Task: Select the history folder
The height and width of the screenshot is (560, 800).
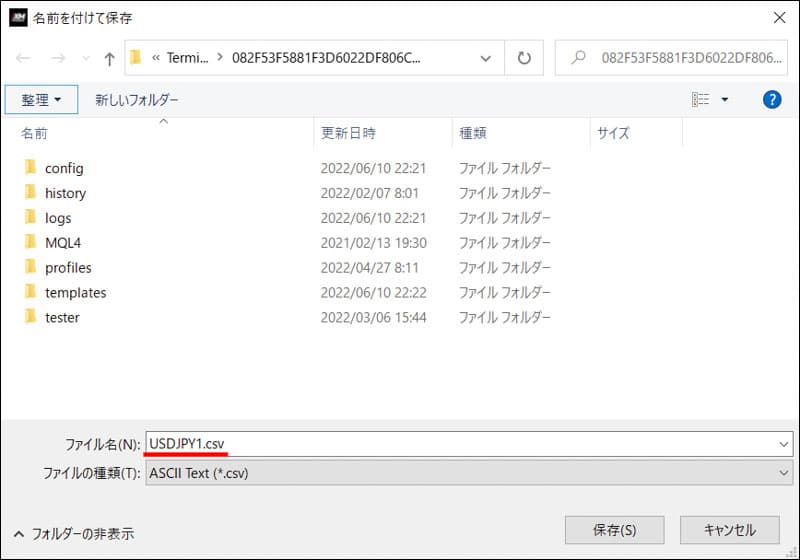Action: click(x=65, y=193)
